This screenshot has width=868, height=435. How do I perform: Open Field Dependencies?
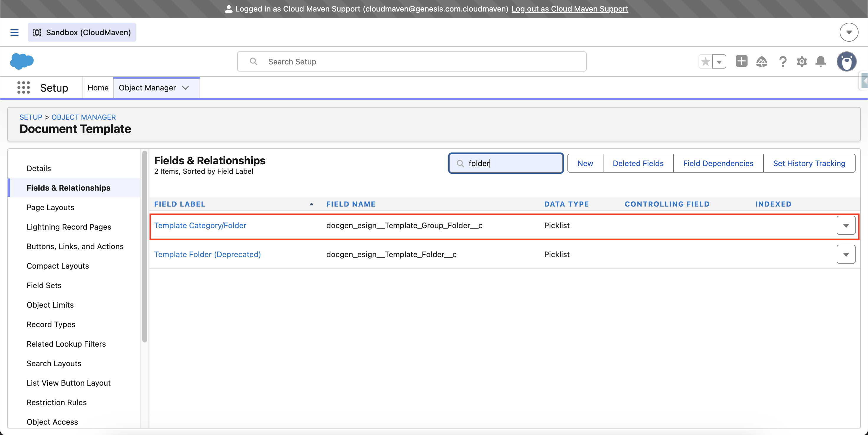point(718,163)
